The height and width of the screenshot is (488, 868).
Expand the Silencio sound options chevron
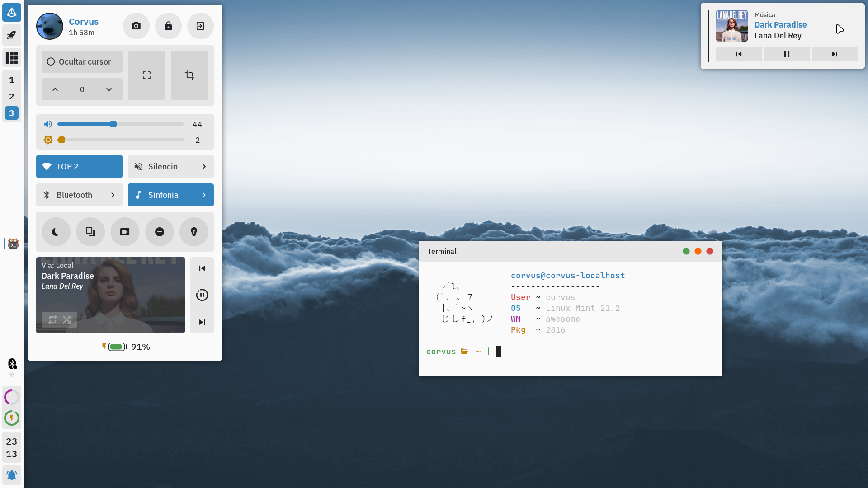click(x=204, y=167)
